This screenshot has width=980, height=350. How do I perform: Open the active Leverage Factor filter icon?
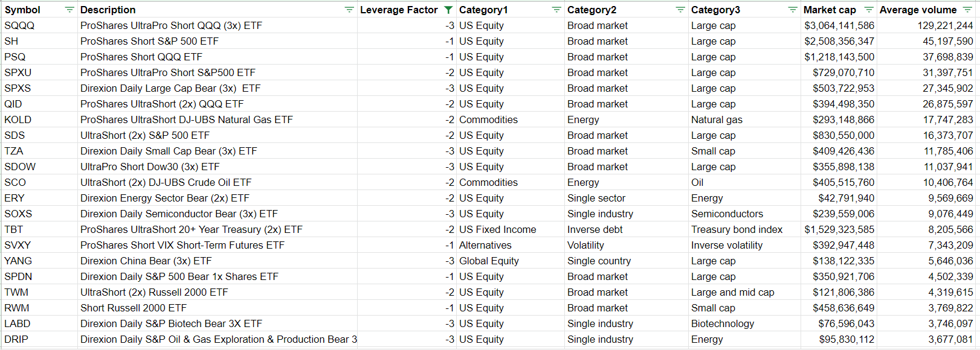(448, 10)
